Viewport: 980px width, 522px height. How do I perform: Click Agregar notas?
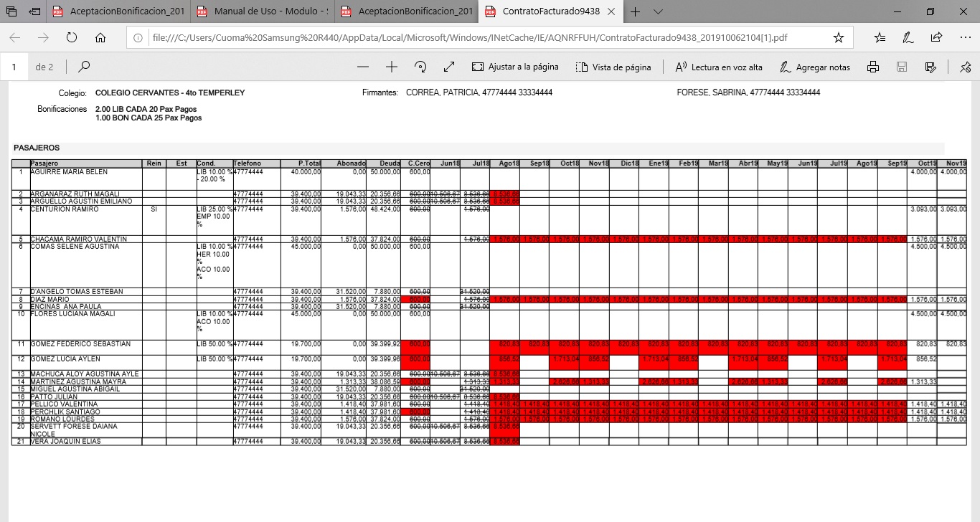tap(815, 67)
